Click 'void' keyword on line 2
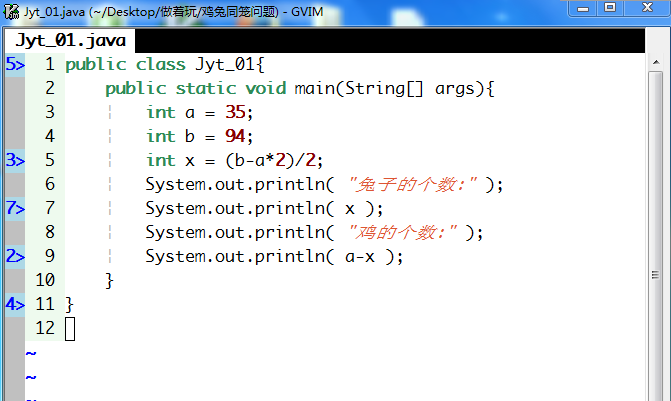This screenshot has width=671, height=401. pos(266,89)
